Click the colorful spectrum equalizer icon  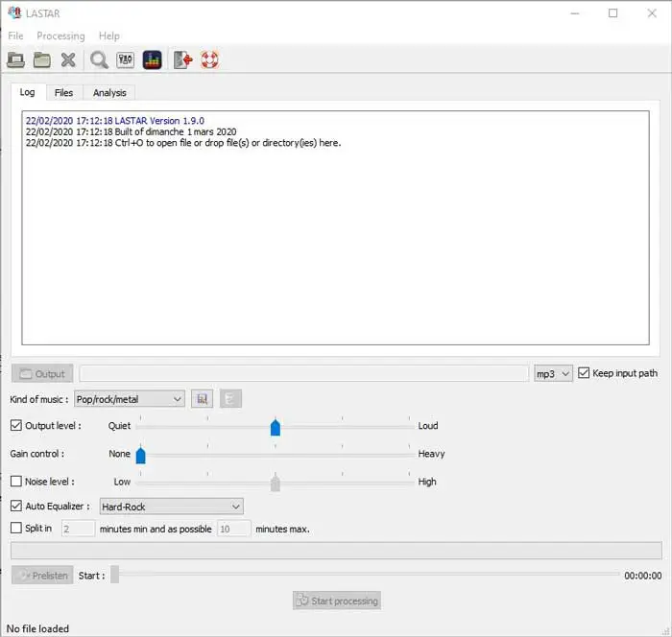point(152,60)
